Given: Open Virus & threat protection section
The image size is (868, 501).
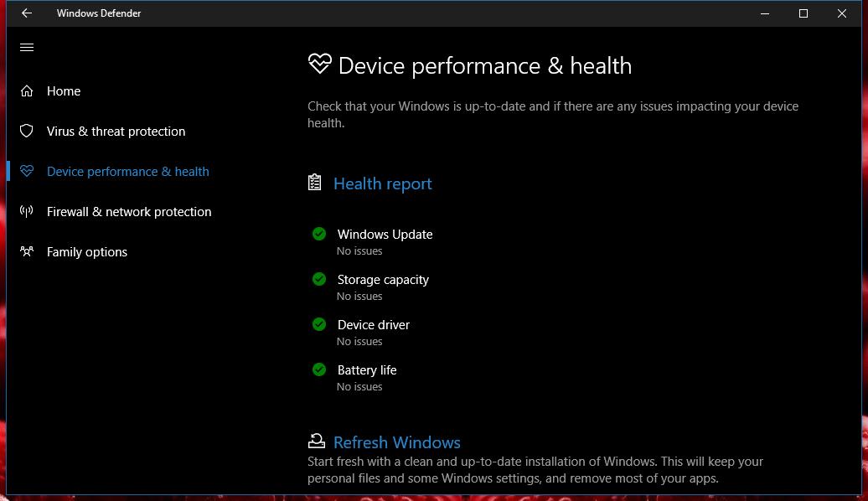Looking at the screenshot, I should click(x=116, y=132).
